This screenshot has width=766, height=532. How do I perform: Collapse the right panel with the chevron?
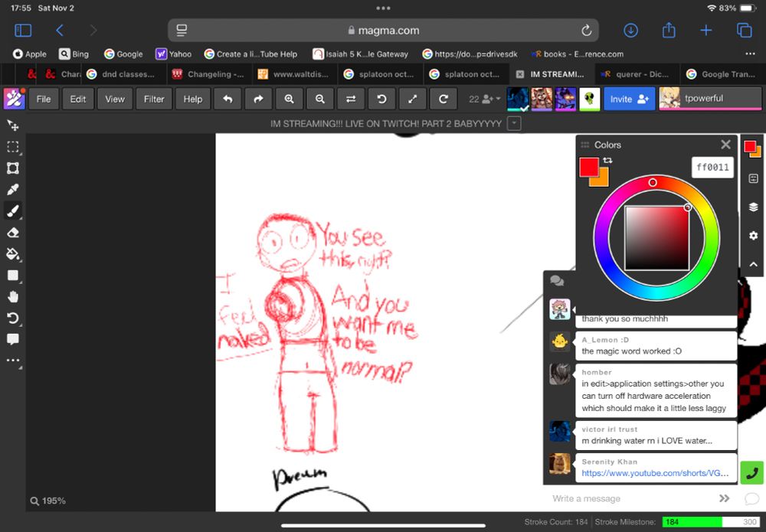[x=753, y=264]
